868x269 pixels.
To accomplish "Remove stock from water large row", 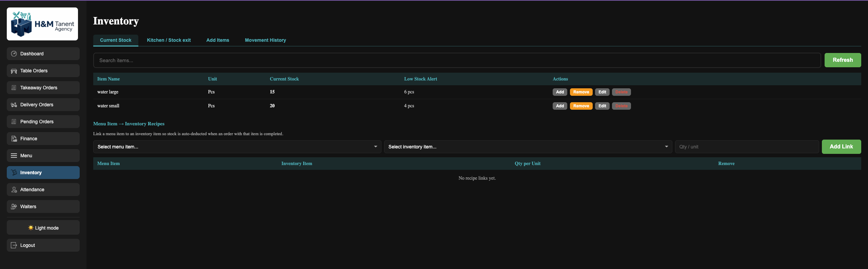I will click(x=581, y=92).
